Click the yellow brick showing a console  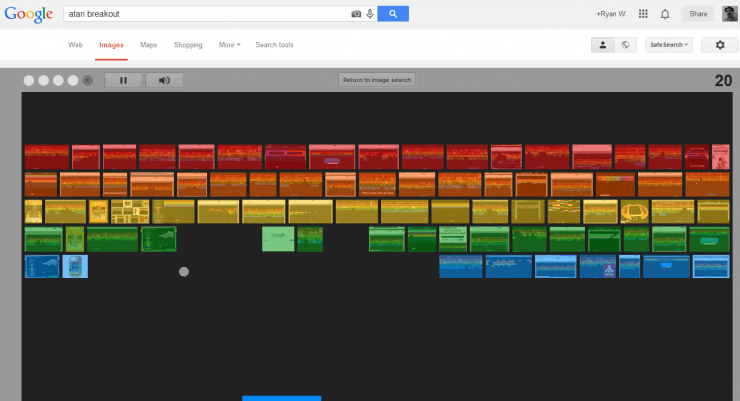tap(634, 211)
